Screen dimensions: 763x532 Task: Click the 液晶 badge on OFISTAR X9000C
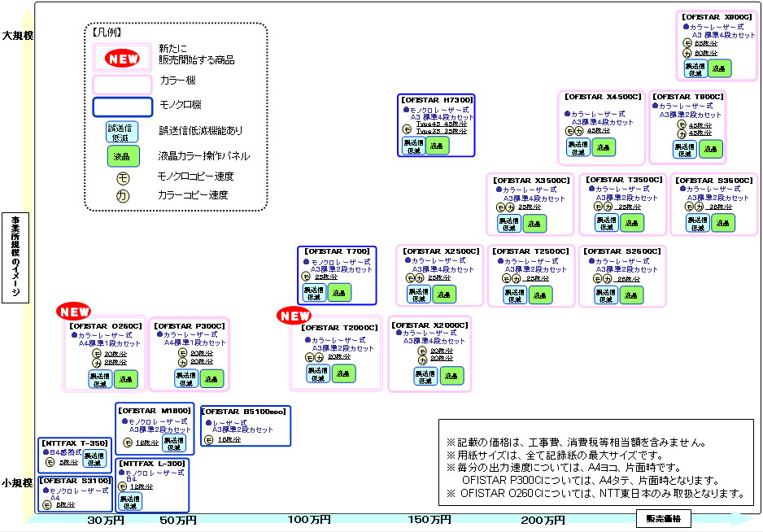point(719,68)
